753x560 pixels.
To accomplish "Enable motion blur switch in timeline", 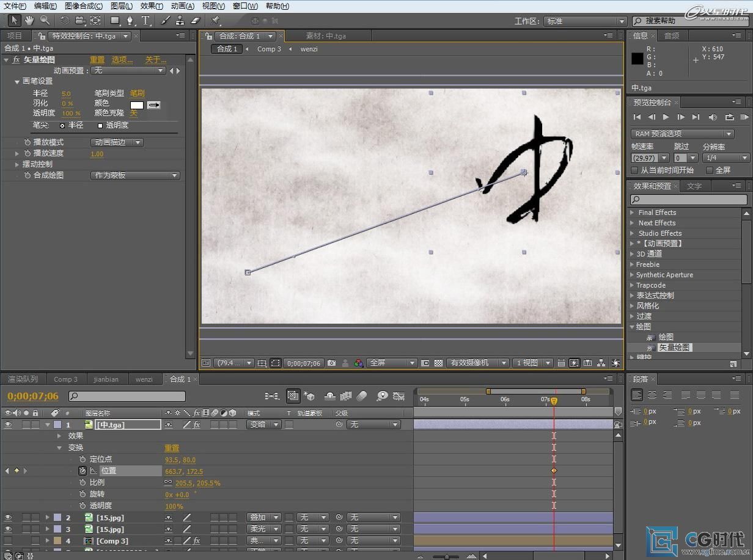I will tap(362, 396).
